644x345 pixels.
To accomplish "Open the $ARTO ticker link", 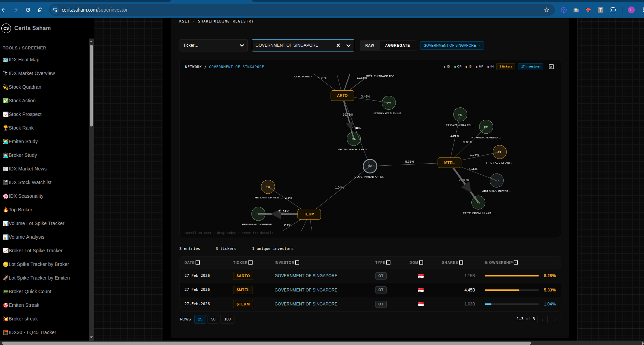I will click(x=243, y=276).
